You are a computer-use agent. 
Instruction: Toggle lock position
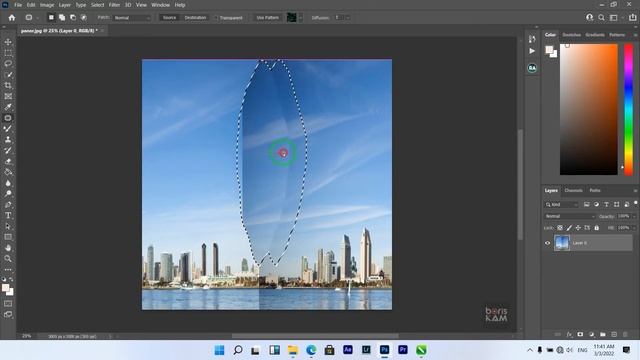[x=578, y=228]
